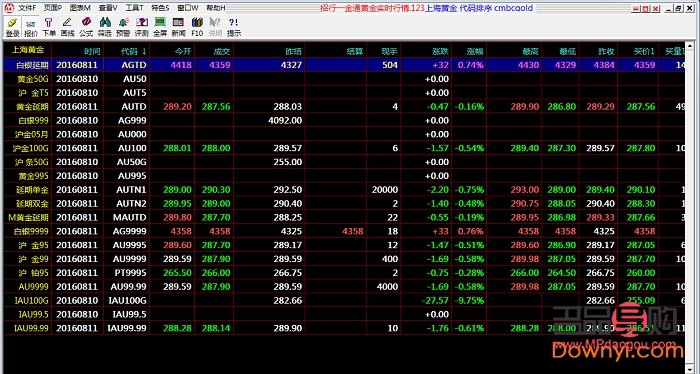Select the 白银9999 row name
Viewport: 700px width, 374px height.
30,231
